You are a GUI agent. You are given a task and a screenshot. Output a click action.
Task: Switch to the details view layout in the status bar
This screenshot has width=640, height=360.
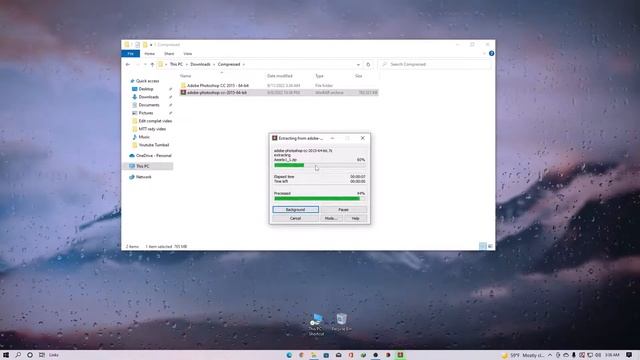tap(482, 246)
